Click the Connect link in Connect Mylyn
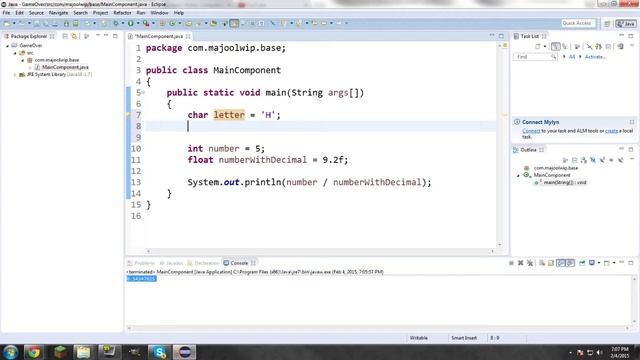The width and height of the screenshot is (640, 360). (x=531, y=131)
